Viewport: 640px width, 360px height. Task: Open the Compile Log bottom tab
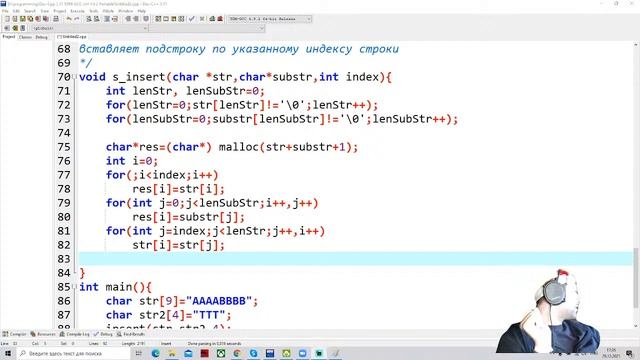coord(74,334)
